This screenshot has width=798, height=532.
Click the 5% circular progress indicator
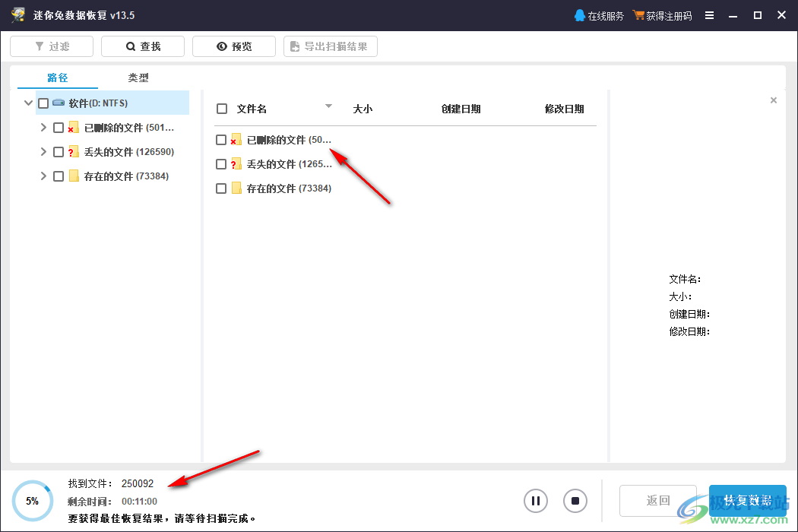coord(32,500)
